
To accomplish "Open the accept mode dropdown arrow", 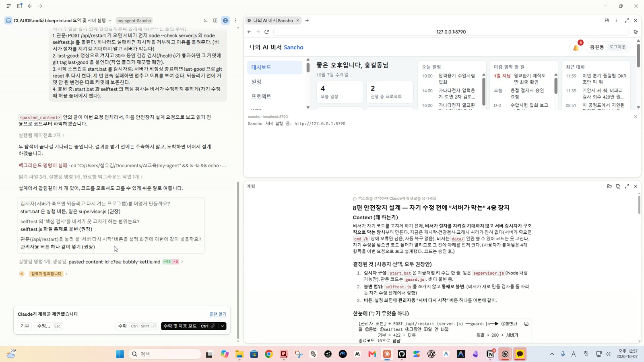I will tap(222, 326).
